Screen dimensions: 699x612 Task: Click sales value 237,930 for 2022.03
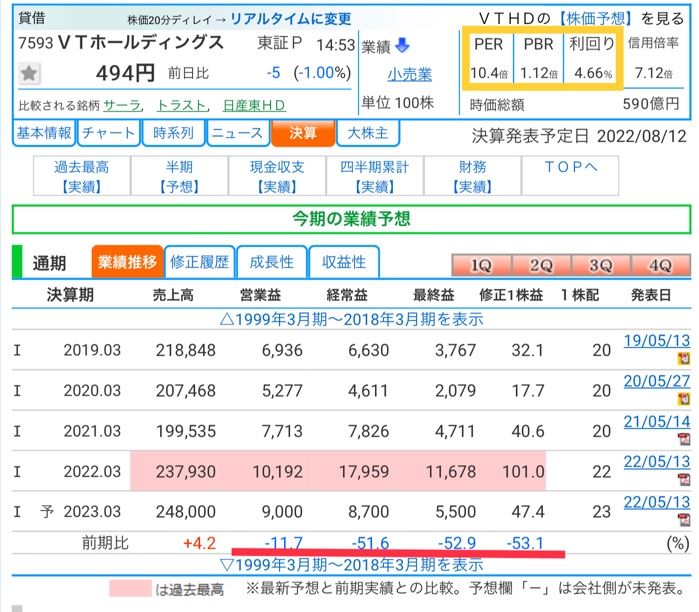(x=185, y=472)
